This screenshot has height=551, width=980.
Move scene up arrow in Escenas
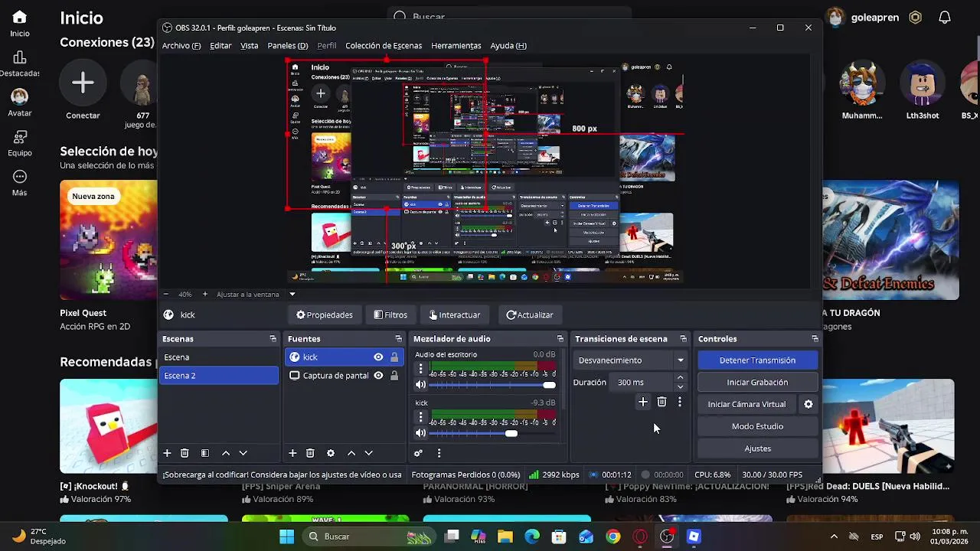226,453
